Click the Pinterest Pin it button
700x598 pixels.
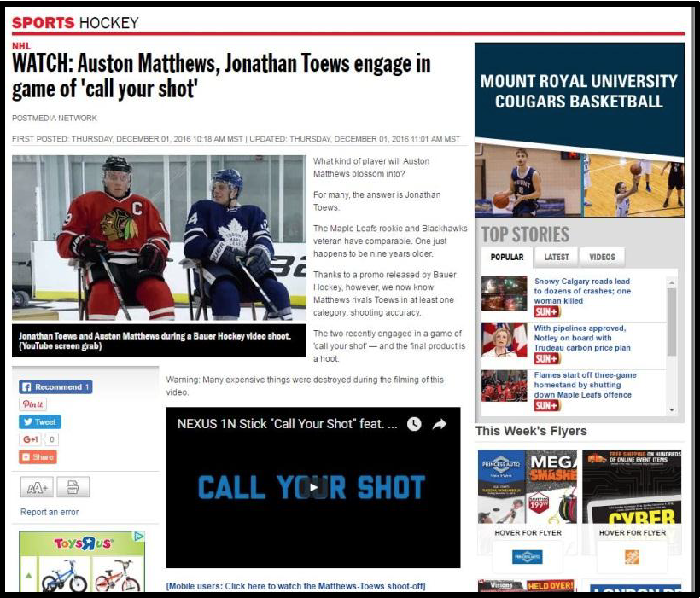click(32, 404)
